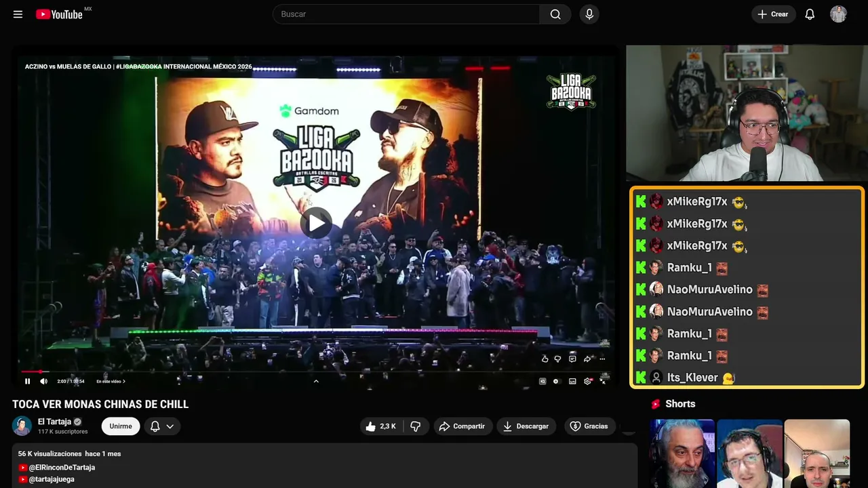Open the middle Short with the headset wearer

click(749, 453)
